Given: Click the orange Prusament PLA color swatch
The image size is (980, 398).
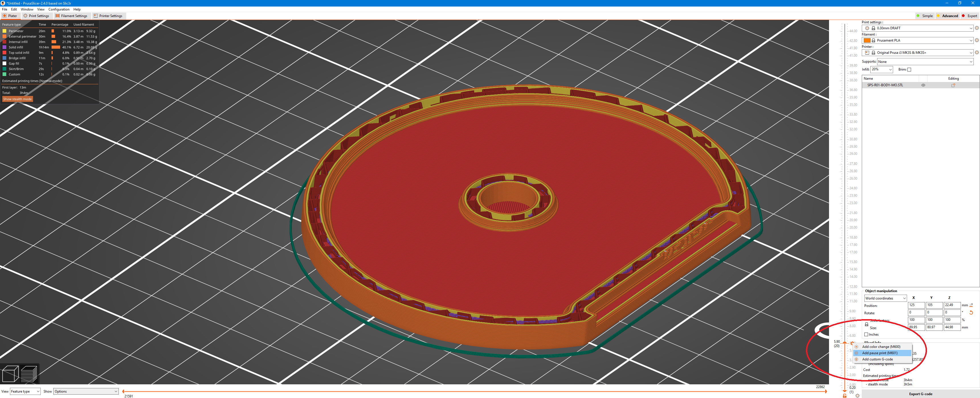Looking at the screenshot, I should click(x=867, y=40).
